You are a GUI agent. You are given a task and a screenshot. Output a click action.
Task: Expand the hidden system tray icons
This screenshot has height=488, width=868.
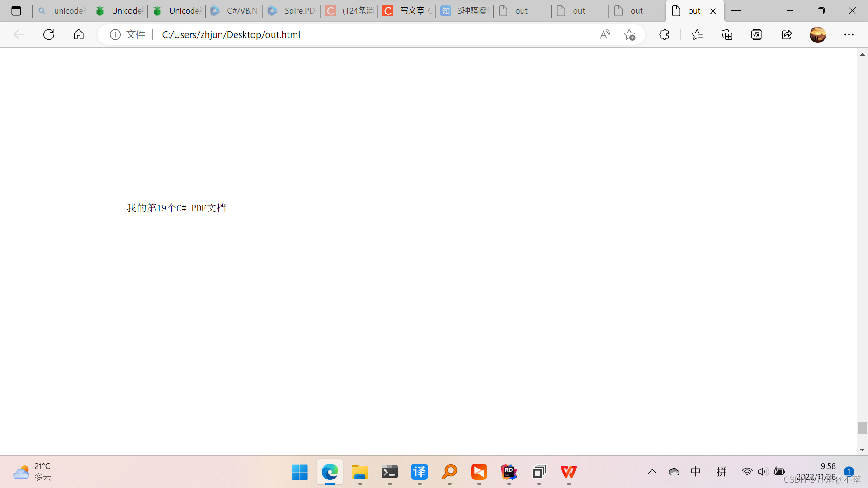[x=652, y=472]
